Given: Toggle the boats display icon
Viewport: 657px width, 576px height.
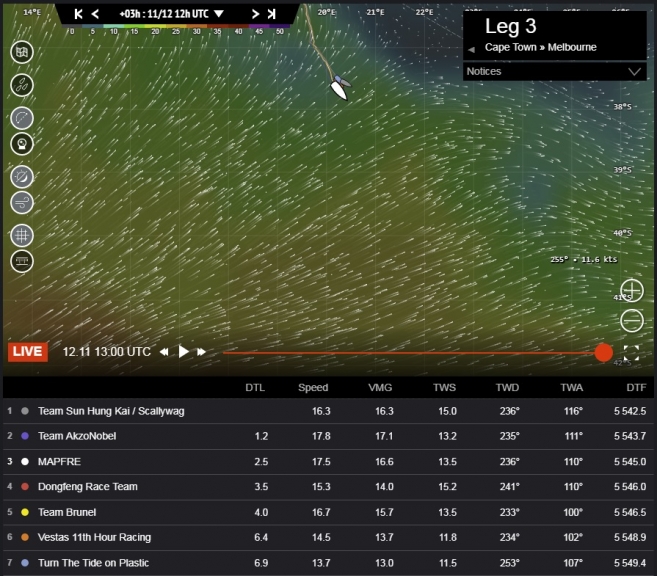Looking at the screenshot, I should point(22,85).
